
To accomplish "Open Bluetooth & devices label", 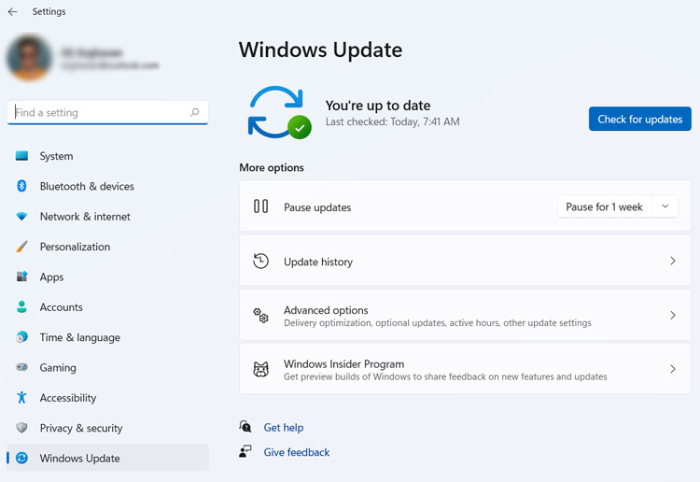I will point(87,187).
